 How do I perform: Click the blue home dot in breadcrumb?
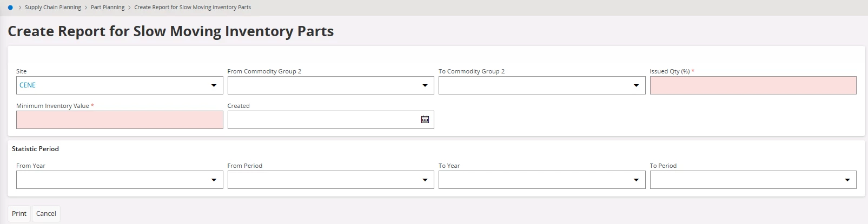pos(10,8)
